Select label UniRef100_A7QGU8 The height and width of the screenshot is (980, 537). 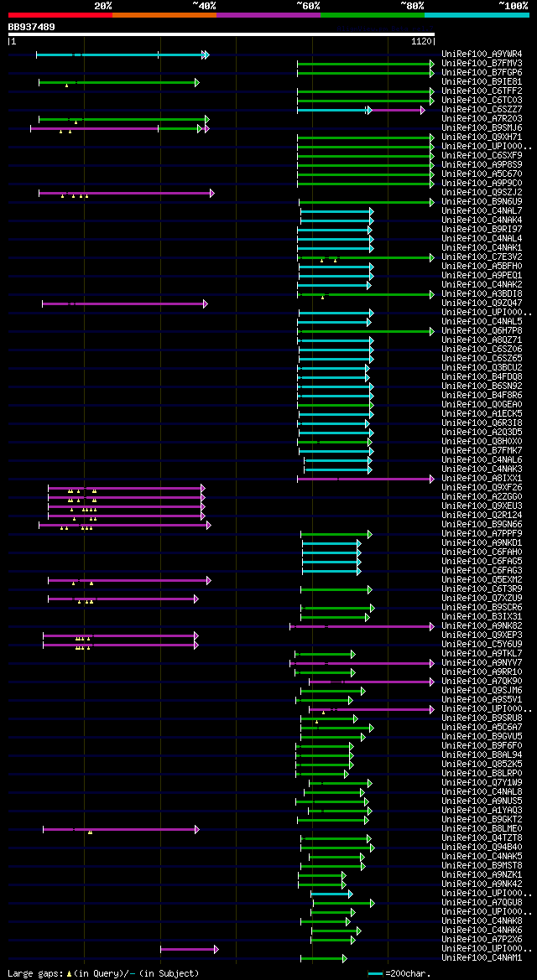482,903
